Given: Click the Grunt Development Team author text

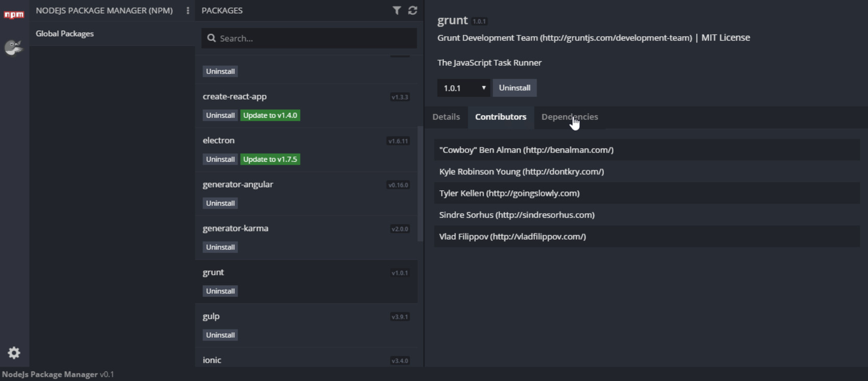Looking at the screenshot, I should click(x=565, y=38).
